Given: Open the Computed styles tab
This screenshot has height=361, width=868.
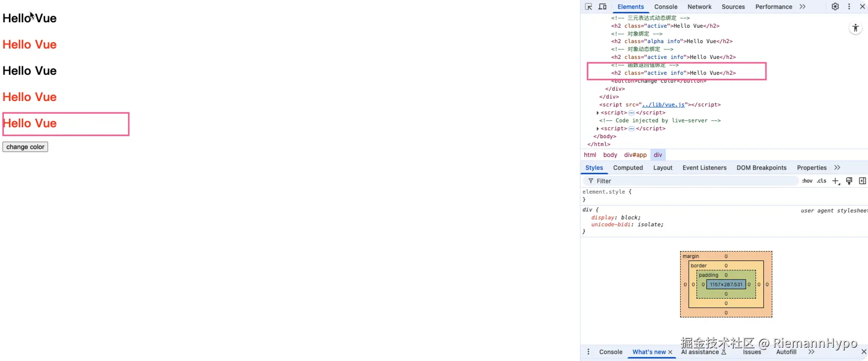Looking at the screenshot, I should (628, 168).
